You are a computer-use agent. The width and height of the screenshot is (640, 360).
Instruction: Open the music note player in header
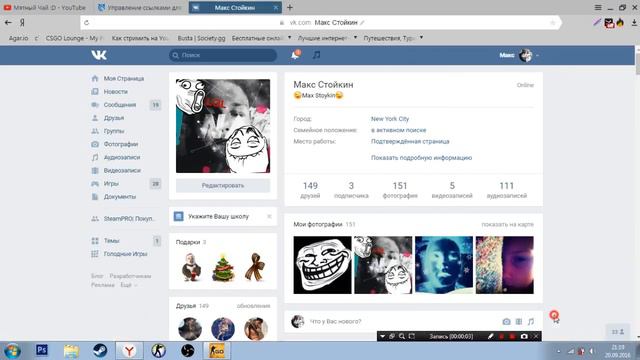[316, 55]
